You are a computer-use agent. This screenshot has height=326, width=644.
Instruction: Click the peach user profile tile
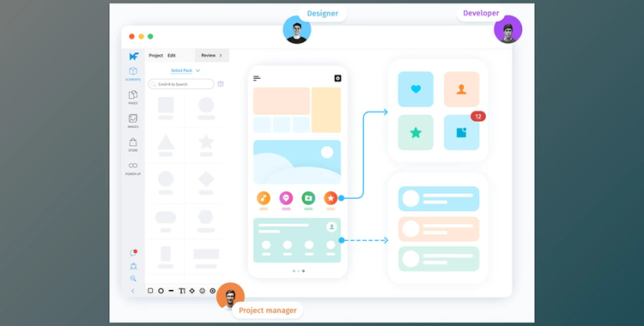pyautogui.click(x=462, y=89)
